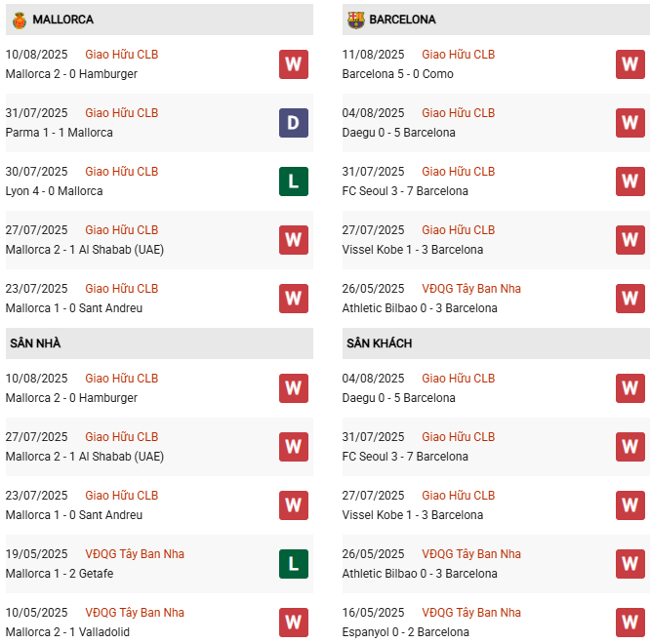Open the Mallorca 1 - 2 Getafe match
Screen dimensions: 650x644
(61, 574)
